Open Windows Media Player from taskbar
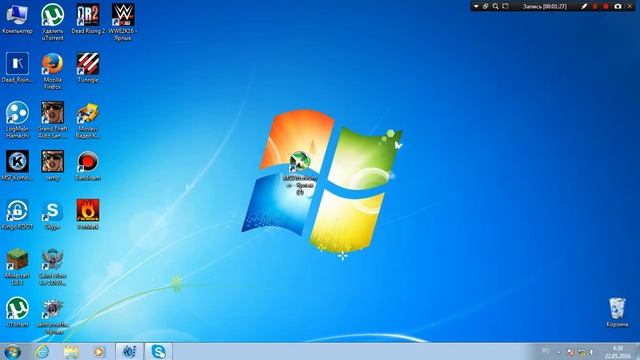 [x=99, y=352]
